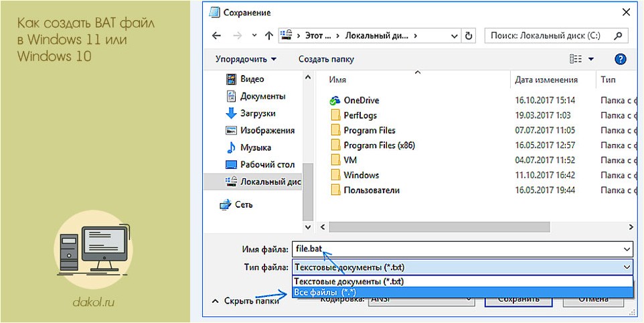Viewport: 644px width, 323px height.
Task: Click the OneDrive cloud icon
Action: [335, 101]
